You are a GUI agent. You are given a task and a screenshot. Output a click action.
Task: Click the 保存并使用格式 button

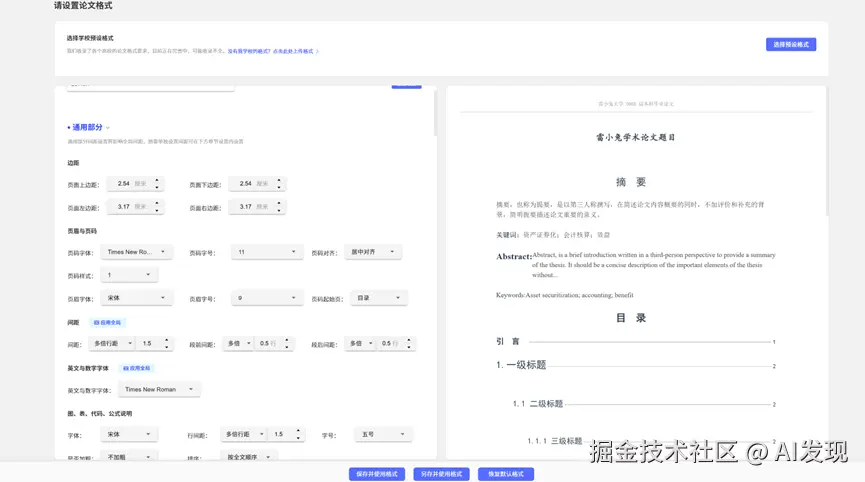[x=377, y=474]
